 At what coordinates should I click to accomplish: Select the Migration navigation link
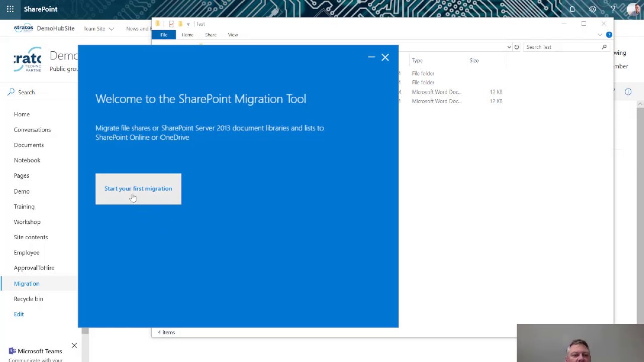coord(27,284)
